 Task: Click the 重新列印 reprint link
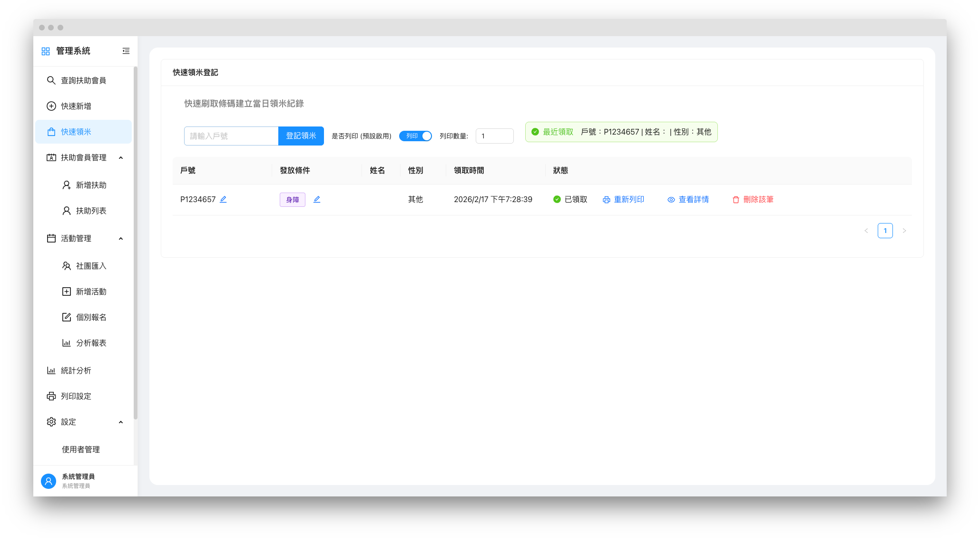(x=624, y=200)
